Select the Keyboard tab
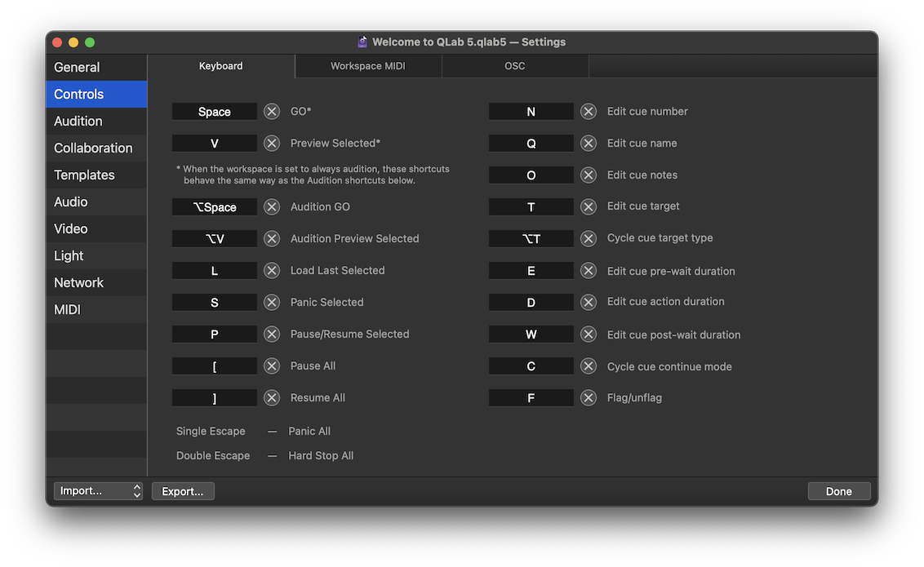This screenshot has height=567, width=924. [220, 65]
